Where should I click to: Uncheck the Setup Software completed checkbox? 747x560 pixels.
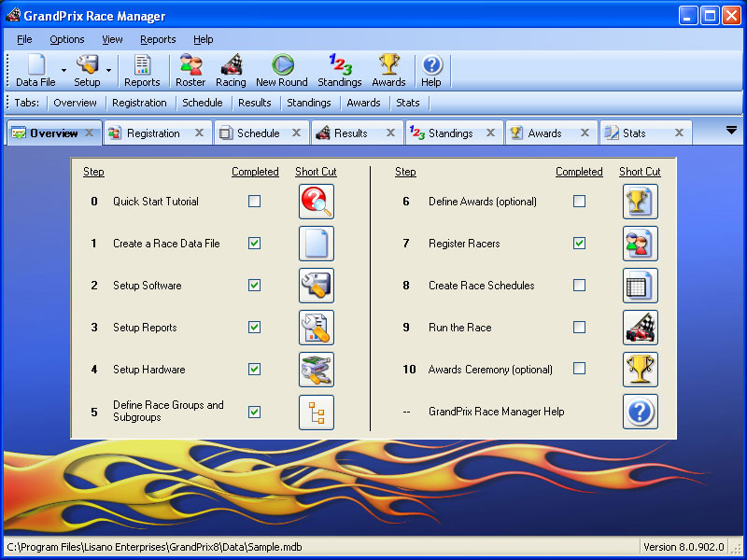[x=254, y=286]
